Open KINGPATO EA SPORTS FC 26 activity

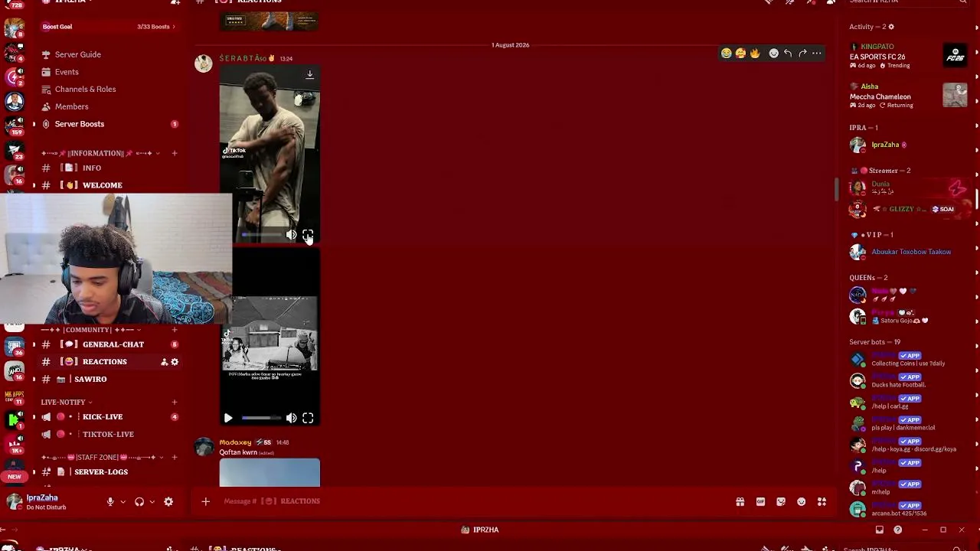(x=908, y=56)
